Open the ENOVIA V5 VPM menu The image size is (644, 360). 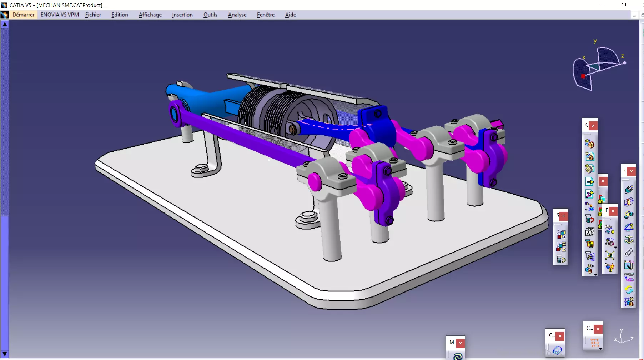pos(60,15)
